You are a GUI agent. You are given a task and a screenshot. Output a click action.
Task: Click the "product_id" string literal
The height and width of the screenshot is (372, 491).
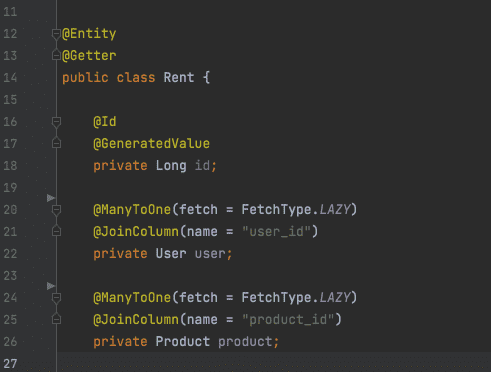[288, 320]
